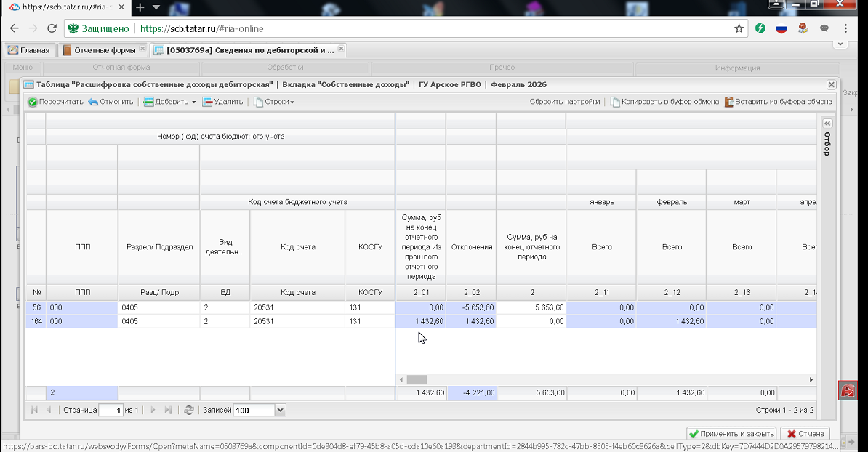Click the Russian flag extension icon

(x=781, y=28)
